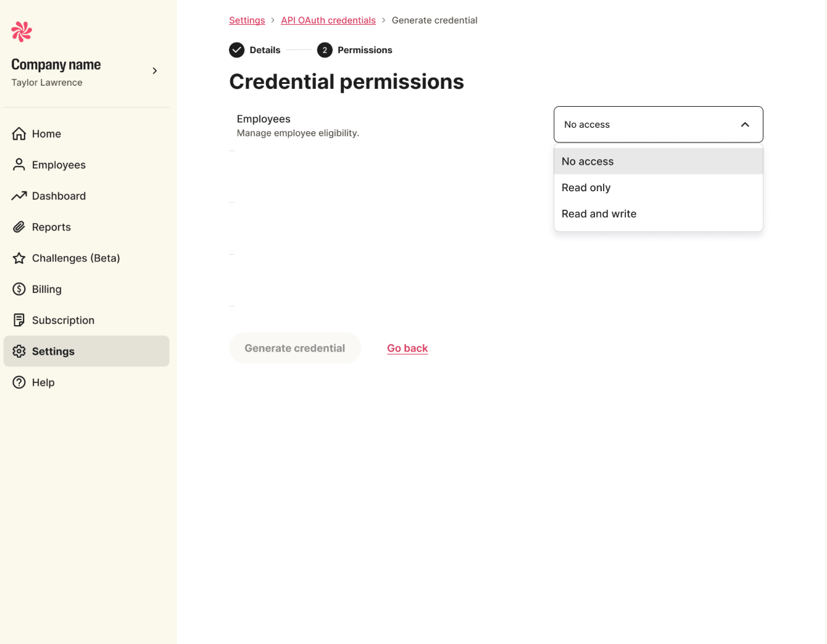Image resolution: width=827 pixels, height=644 pixels.
Task: Select the 'No access' option
Action: tap(588, 162)
